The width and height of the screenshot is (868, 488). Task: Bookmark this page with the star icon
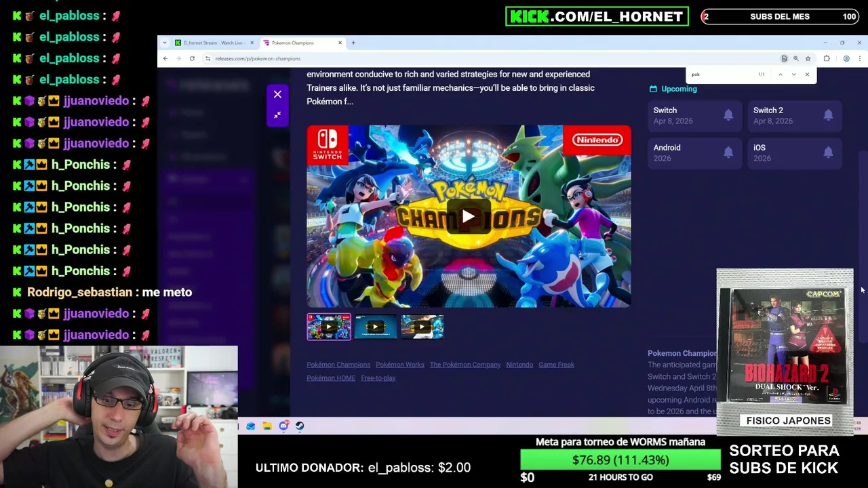click(x=808, y=58)
